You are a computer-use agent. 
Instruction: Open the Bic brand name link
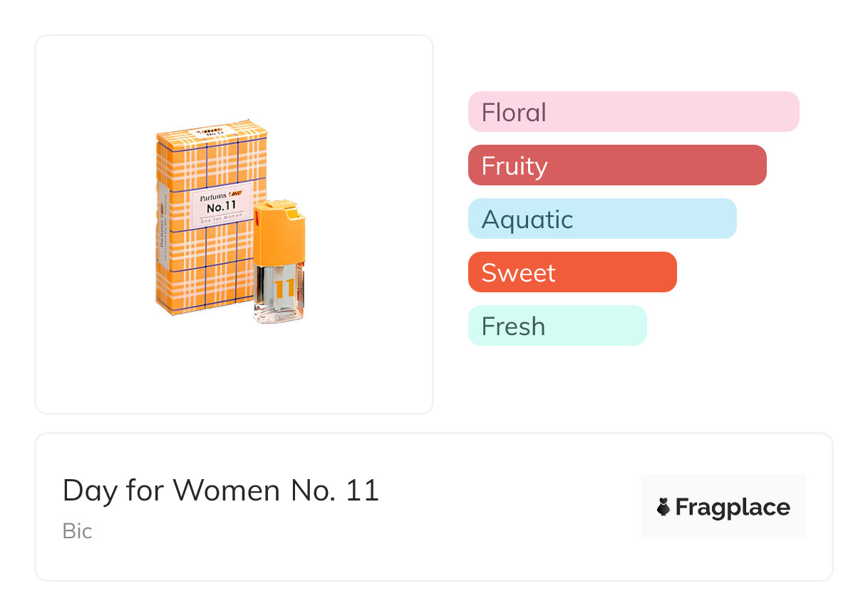tap(77, 531)
